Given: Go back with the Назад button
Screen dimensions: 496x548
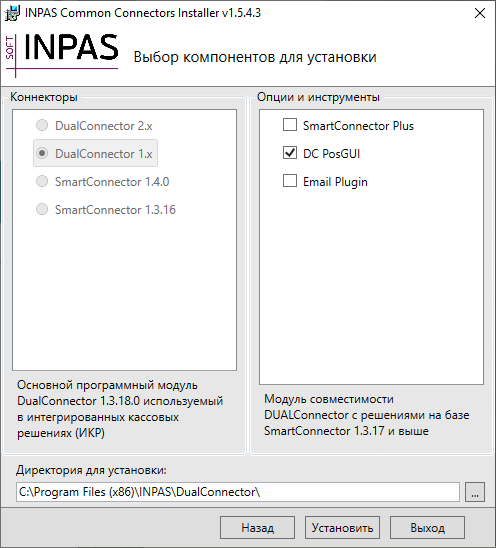Looking at the screenshot, I should click(257, 528).
